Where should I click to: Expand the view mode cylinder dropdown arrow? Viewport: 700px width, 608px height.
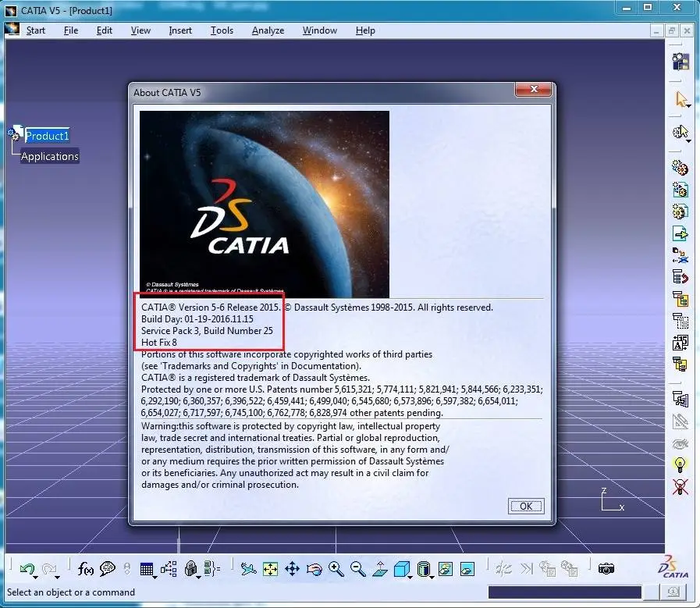point(432,578)
